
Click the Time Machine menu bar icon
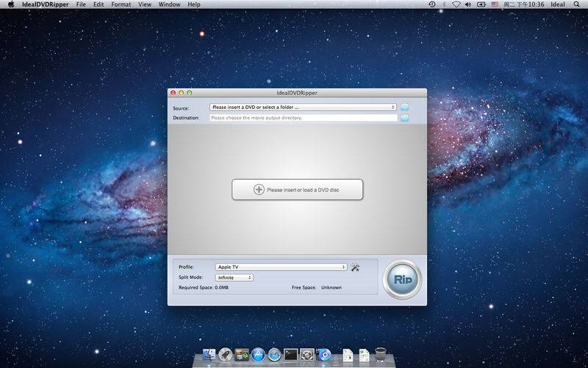coord(432,4)
